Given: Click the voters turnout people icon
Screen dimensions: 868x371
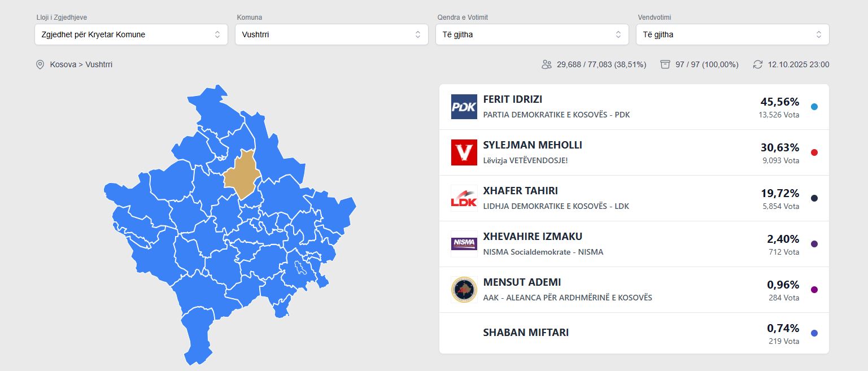Looking at the screenshot, I should click(x=546, y=64).
